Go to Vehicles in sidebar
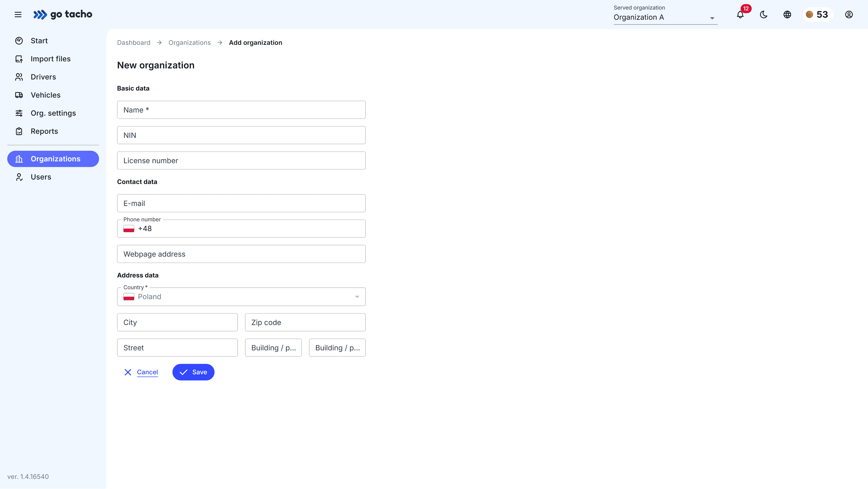 (45, 95)
